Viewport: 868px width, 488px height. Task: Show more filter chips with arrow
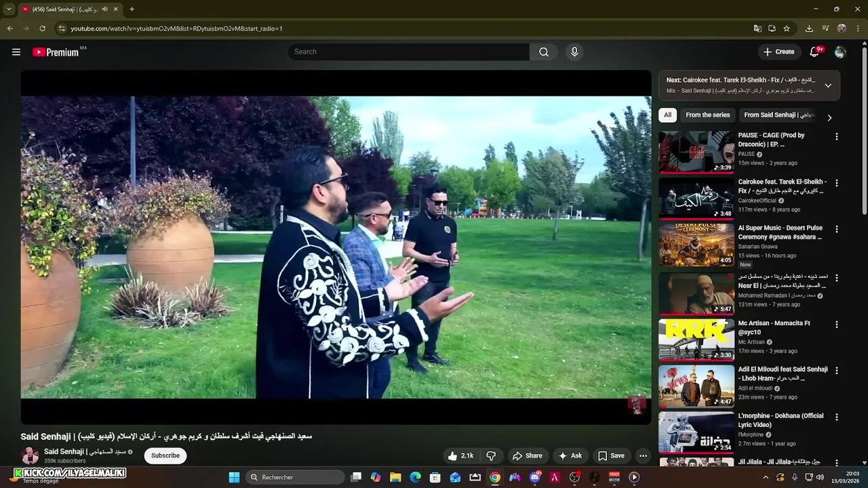(829, 118)
